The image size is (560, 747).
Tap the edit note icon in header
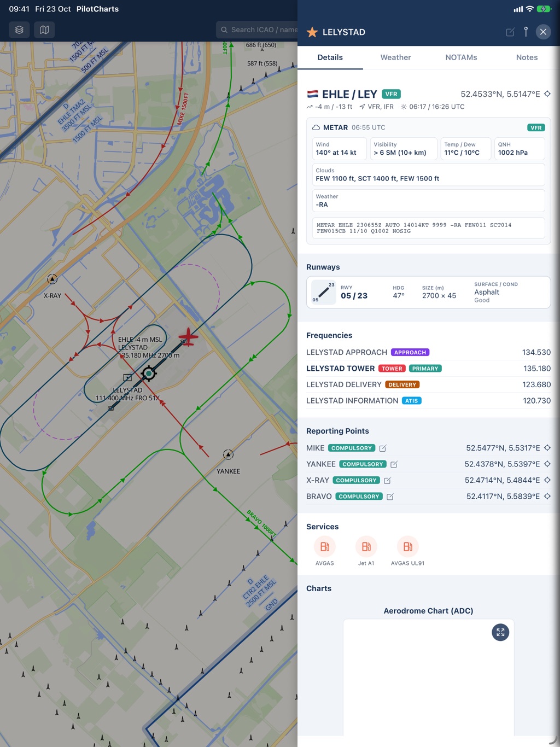[510, 32]
